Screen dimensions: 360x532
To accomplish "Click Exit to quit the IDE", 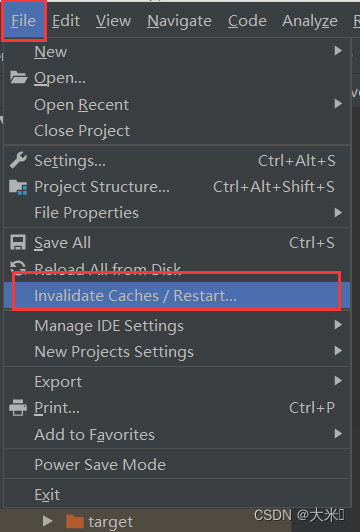I will pos(177,495).
